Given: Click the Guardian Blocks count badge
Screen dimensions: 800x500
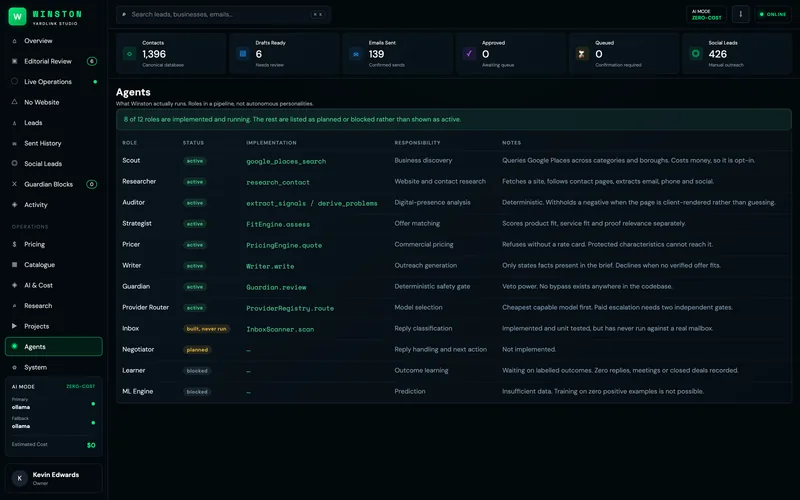Looking at the screenshot, I should tap(91, 184).
